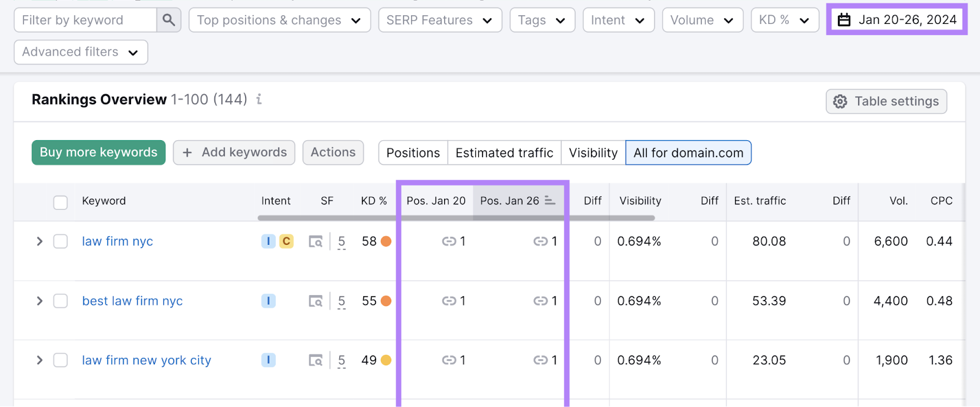Click the Buy more keywords button
Screen dimensions: 980x407
pos(99,152)
